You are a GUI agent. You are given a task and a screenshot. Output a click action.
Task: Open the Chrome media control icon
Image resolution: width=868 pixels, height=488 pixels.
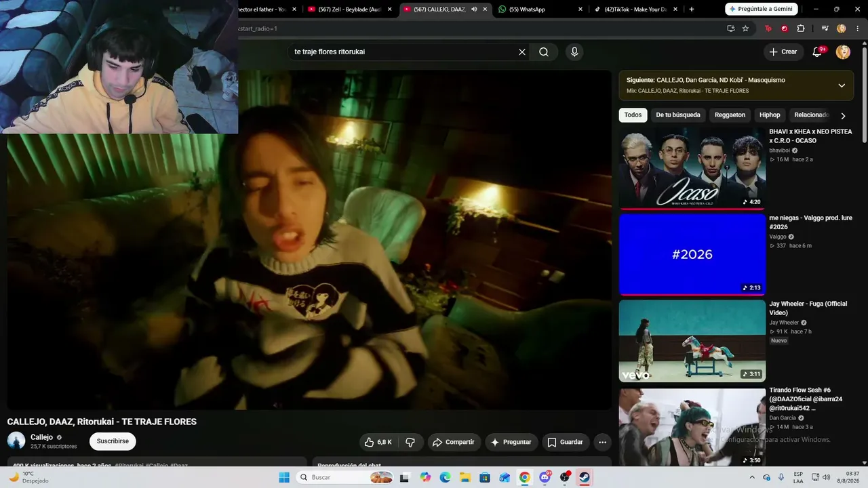tap(825, 28)
